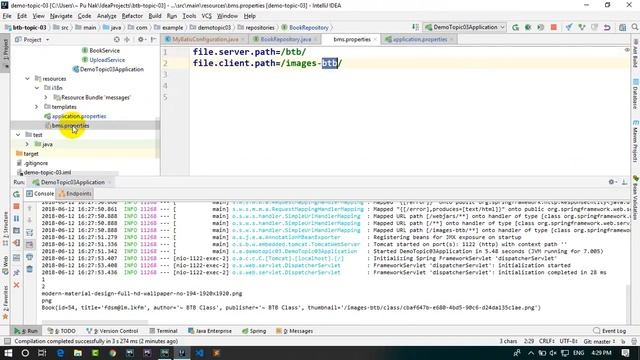Image resolution: width=640 pixels, height=360 pixels.
Task: Open the Windows Start menu
Action: click(x=8, y=353)
